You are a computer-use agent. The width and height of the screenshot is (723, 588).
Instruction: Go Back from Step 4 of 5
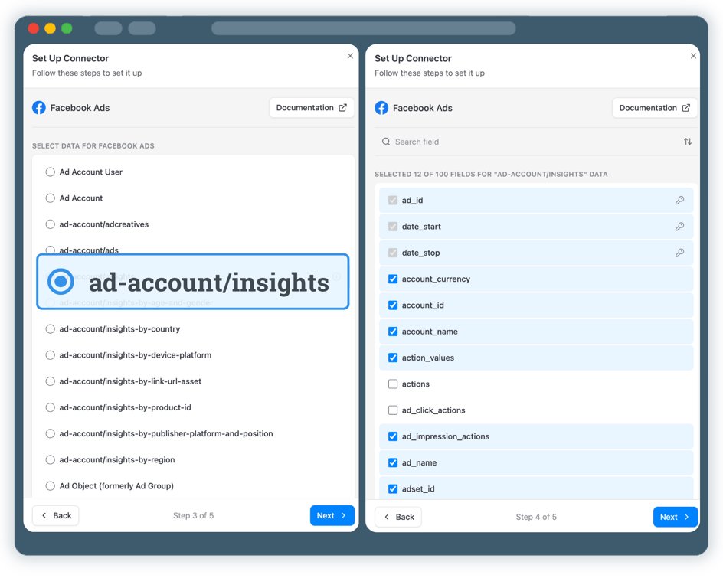coord(398,517)
